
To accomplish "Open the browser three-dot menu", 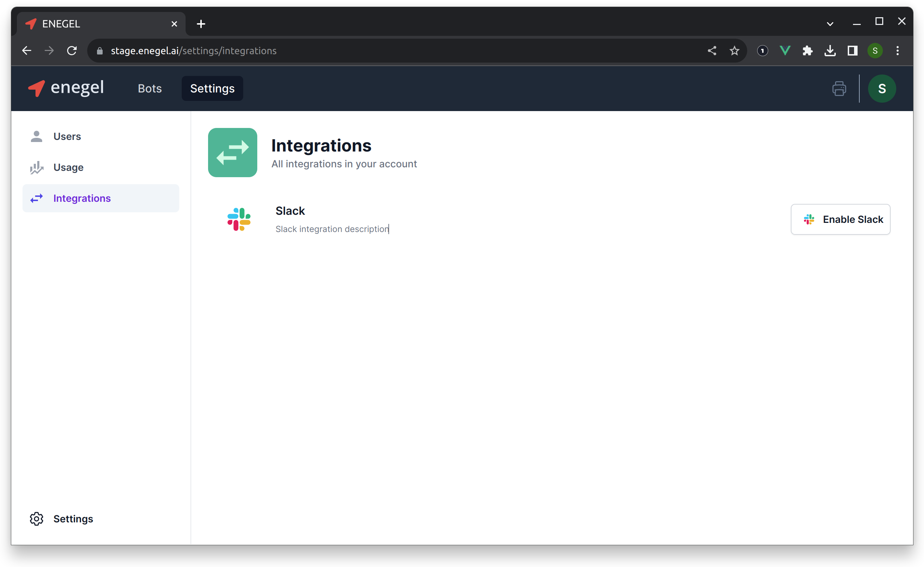I will (897, 51).
